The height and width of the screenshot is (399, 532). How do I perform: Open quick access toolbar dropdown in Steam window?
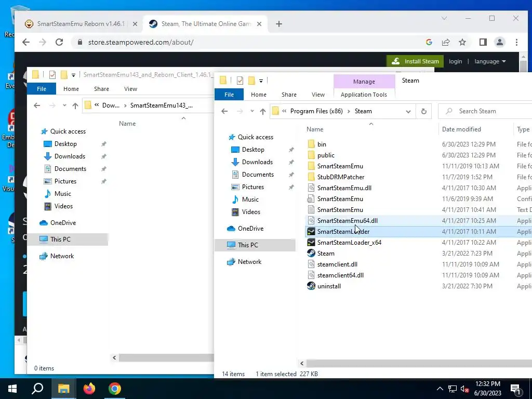261,81
